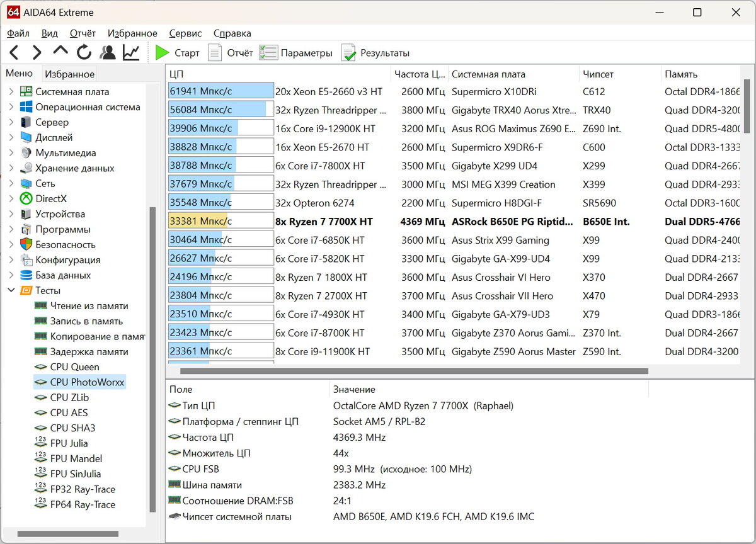The width and height of the screenshot is (756, 544).
Task: Select the Операционная система Windows icon
Action: tap(26, 107)
